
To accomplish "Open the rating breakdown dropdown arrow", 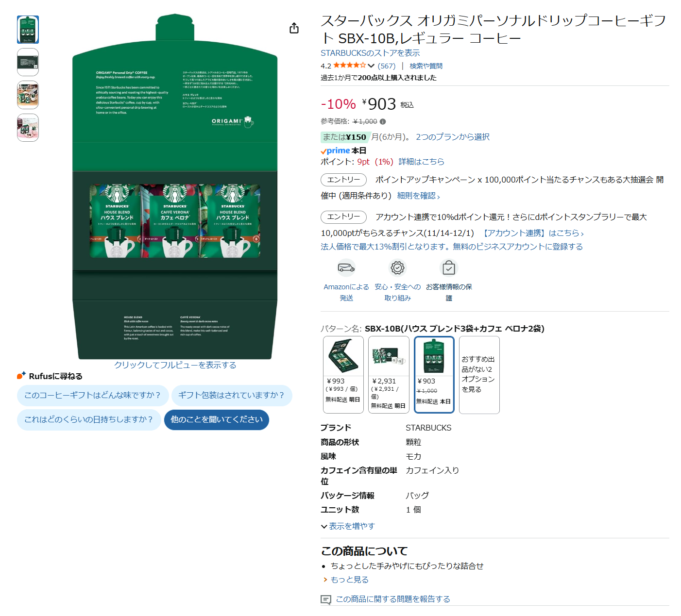I will click(x=371, y=66).
